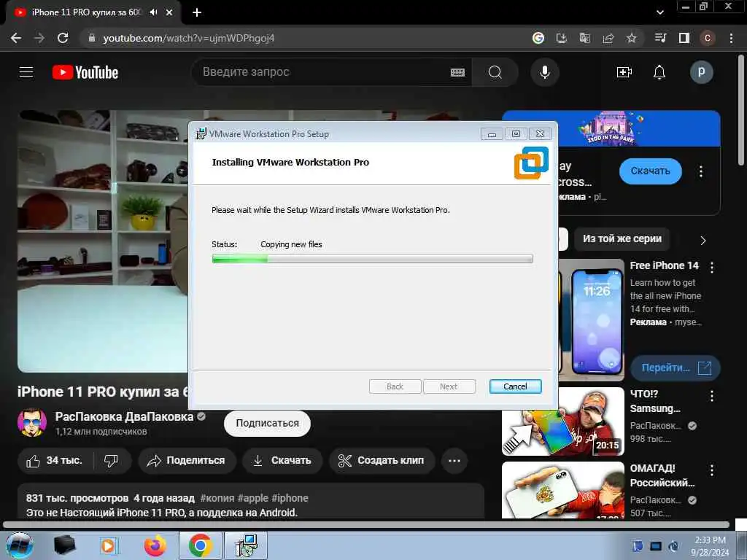
Task: Click the #apple hashtag link
Action: 253,498
